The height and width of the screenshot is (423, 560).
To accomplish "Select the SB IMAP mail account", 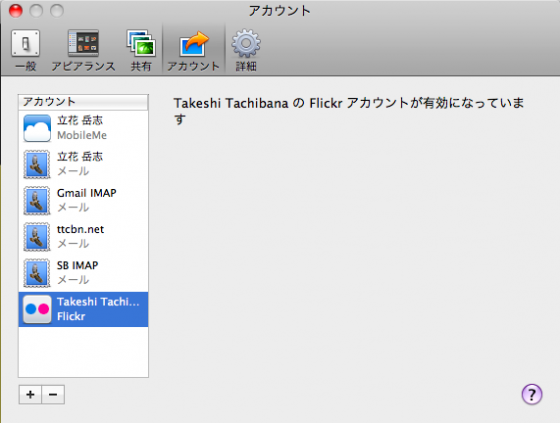I will point(83,273).
